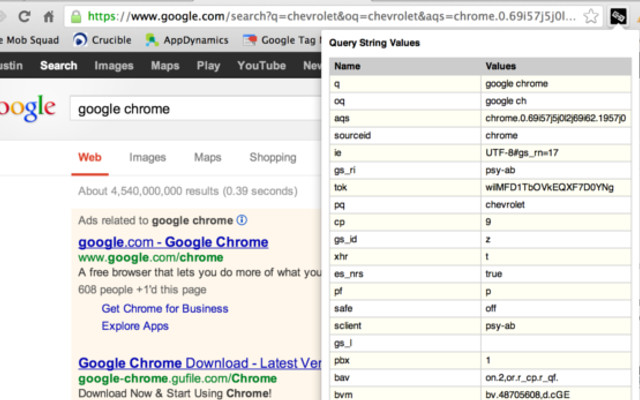Viewport: 640px width, 400px height.
Task: Select Maps in the black Google bar
Action: coord(165,65)
